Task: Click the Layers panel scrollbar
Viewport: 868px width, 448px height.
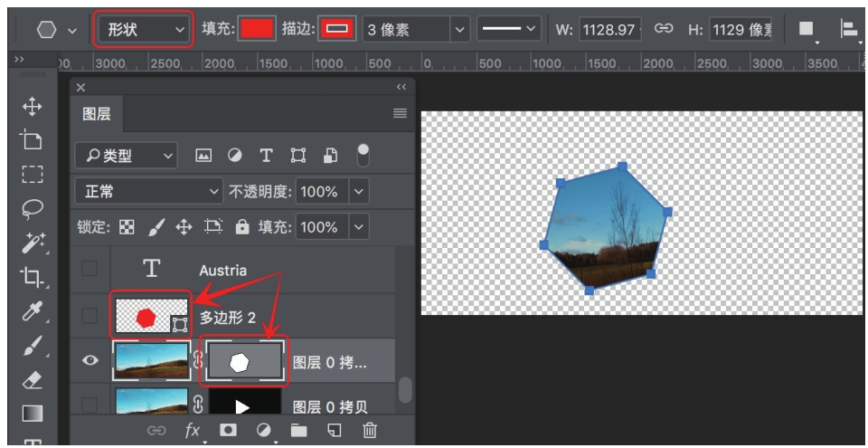Action: 405,390
